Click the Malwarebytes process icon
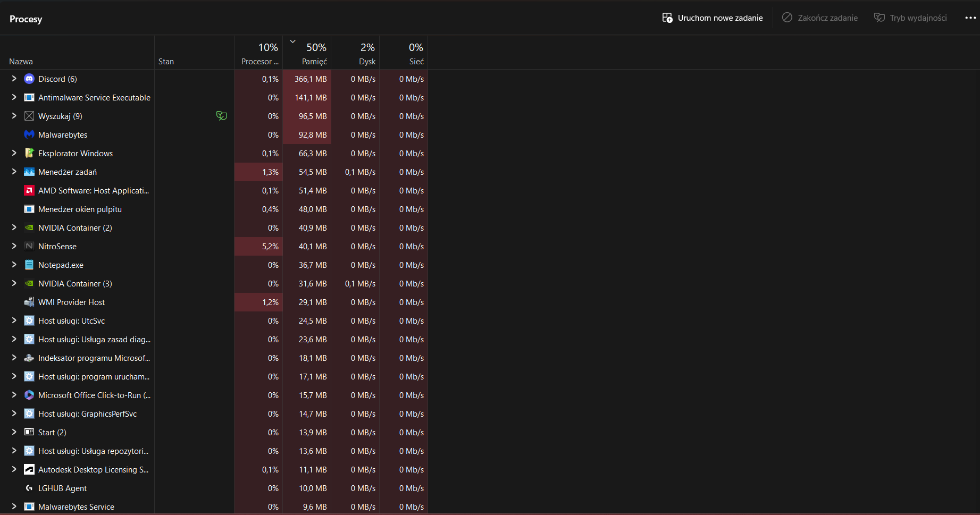 click(x=29, y=134)
